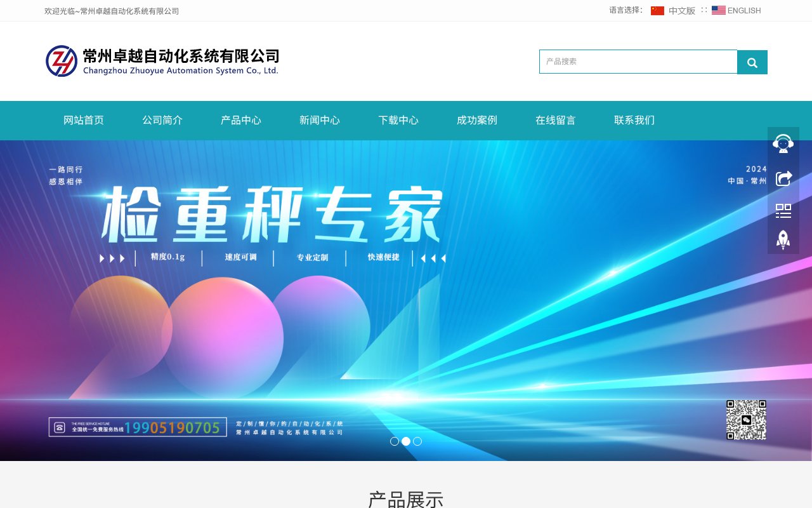Screen dimensions: 812x508
Task: Open the news list icon in sidebar
Action: (x=783, y=210)
